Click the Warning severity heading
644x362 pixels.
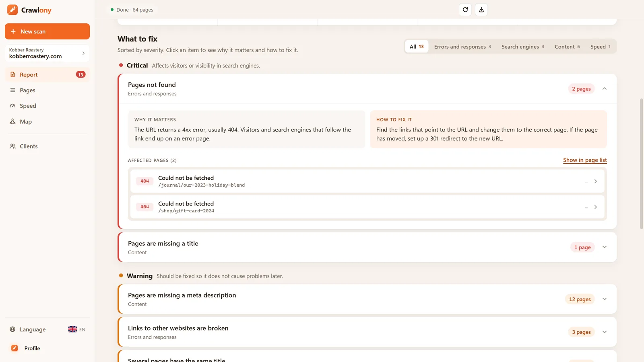pos(140,276)
